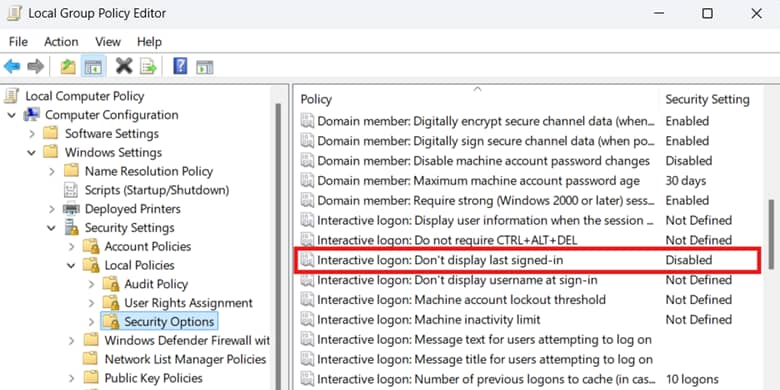
Task: Collapse the Windows Settings node
Action: click(32, 153)
